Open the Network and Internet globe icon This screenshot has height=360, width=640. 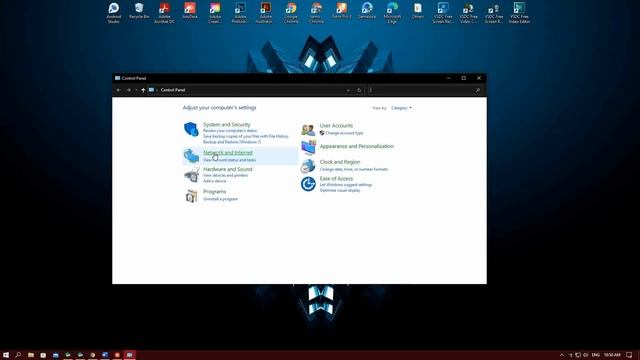click(191, 156)
